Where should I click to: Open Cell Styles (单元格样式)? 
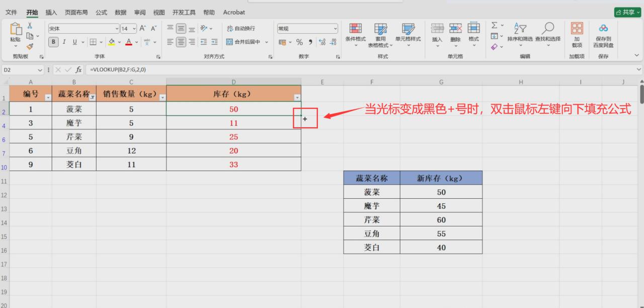point(408,35)
